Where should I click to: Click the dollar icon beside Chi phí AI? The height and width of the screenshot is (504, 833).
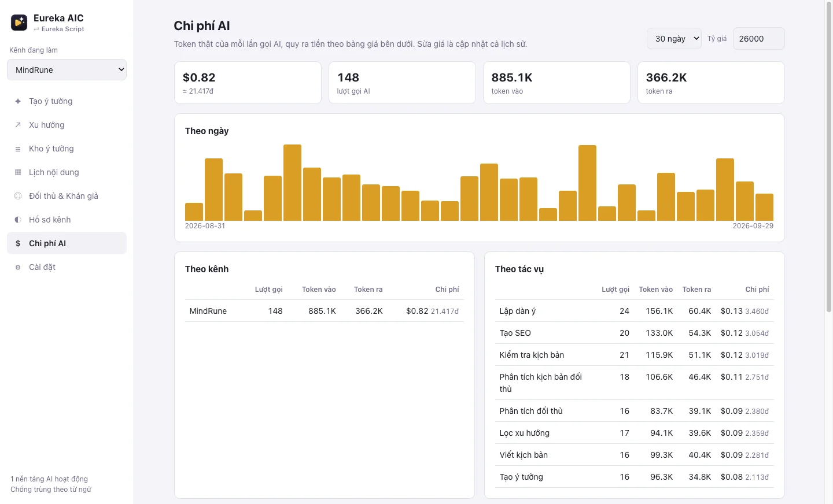tap(18, 243)
